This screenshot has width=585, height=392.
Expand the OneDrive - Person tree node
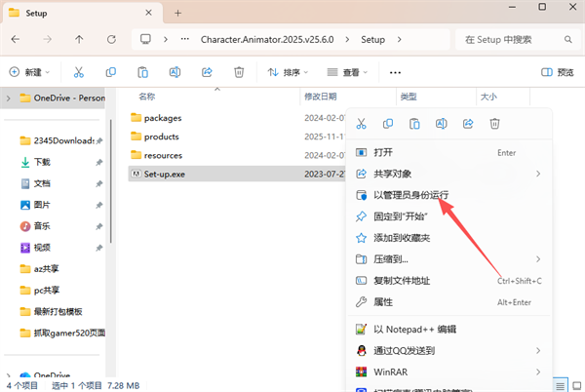point(9,98)
